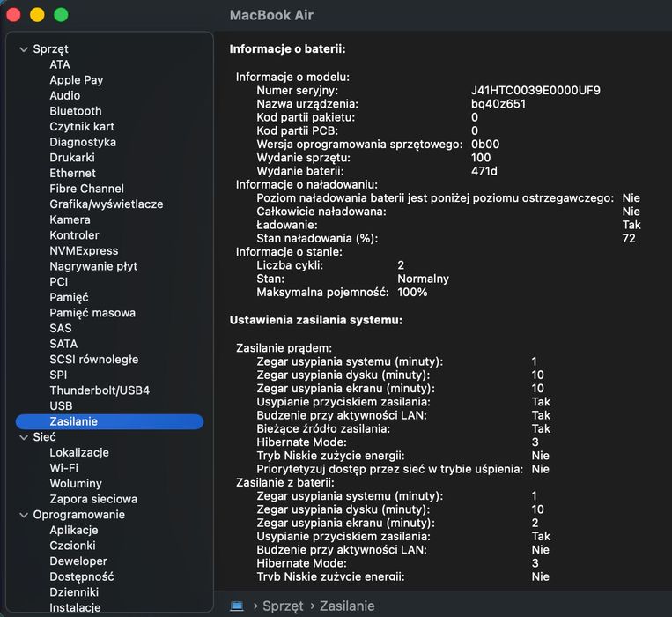Open Zapora sieciowa entry
The image size is (672, 617).
(93, 499)
